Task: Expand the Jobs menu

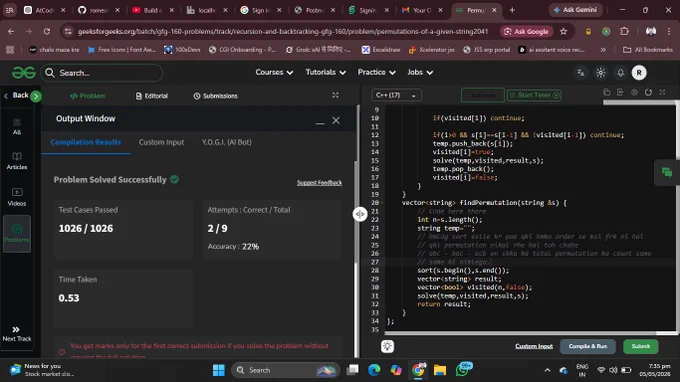Action: point(420,72)
